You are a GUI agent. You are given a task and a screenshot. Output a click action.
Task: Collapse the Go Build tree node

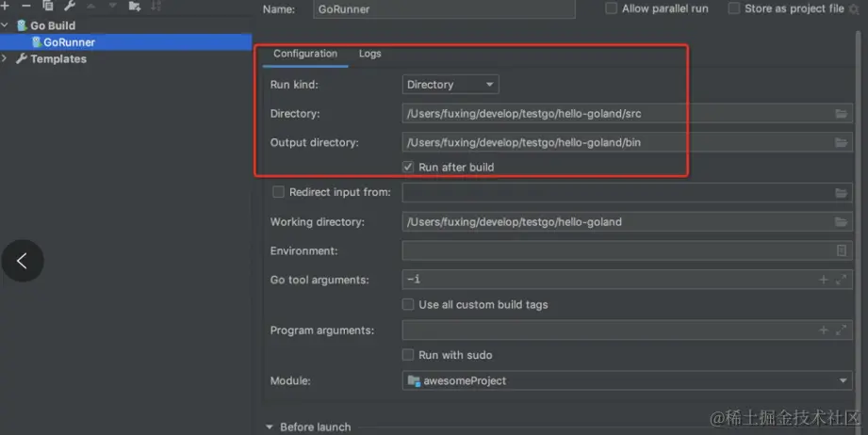(x=5, y=25)
